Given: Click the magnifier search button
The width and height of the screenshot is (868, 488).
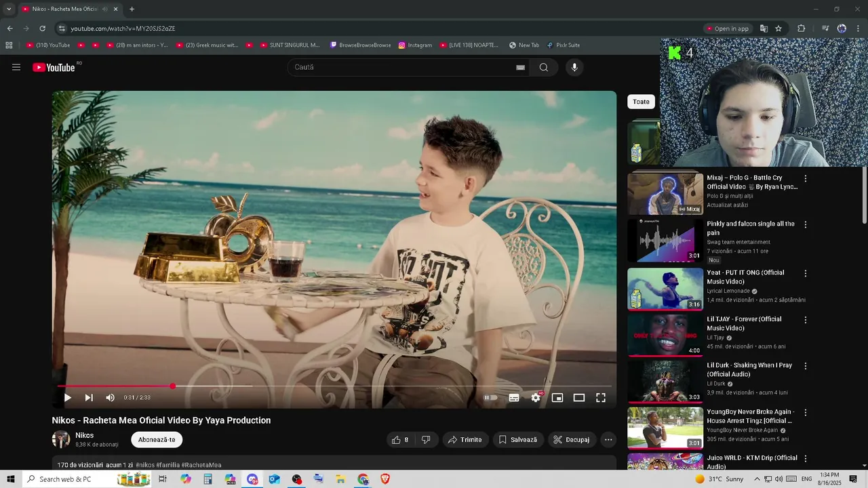Looking at the screenshot, I should [x=544, y=67].
